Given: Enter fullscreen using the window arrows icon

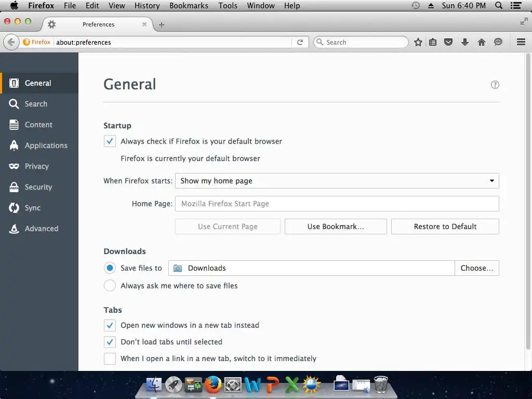Looking at the screenshot, I should 524,22.
